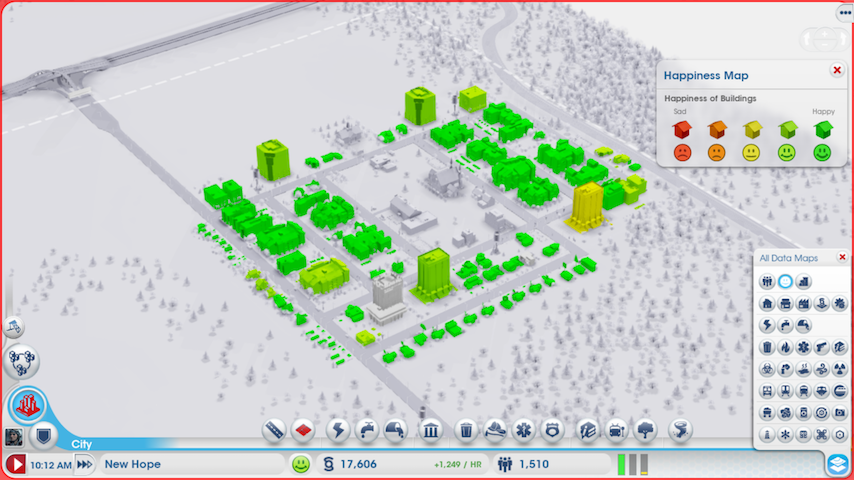Open budget panel showing 17,606 simoleons
The height and width of the screenshot is (480, 854).
click(403, 464)
